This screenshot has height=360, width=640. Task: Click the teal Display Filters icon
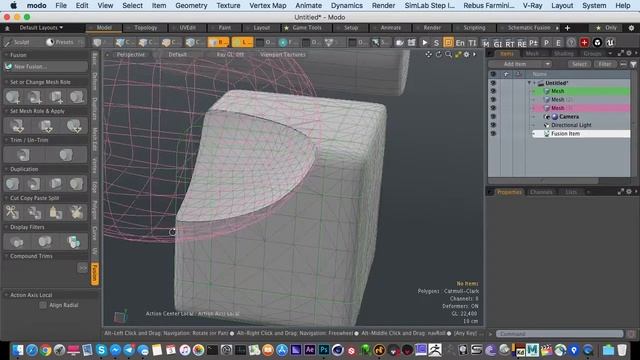(x=74, y=242)
